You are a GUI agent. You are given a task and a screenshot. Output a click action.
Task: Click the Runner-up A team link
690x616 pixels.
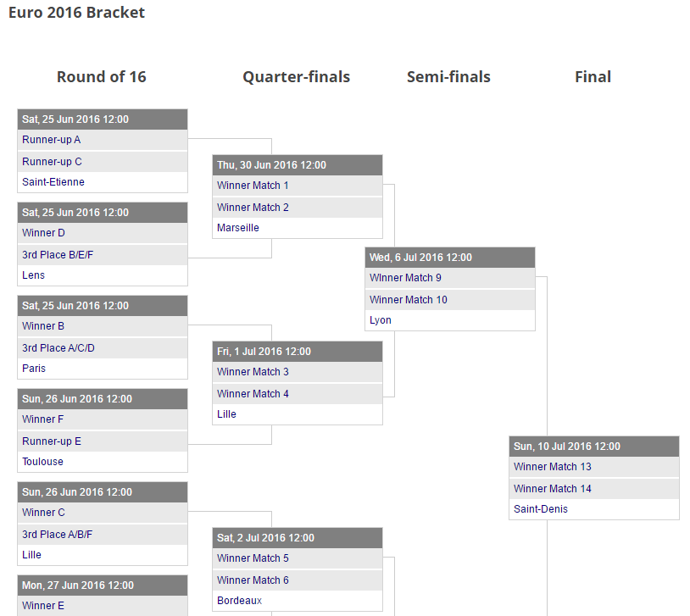52,140
